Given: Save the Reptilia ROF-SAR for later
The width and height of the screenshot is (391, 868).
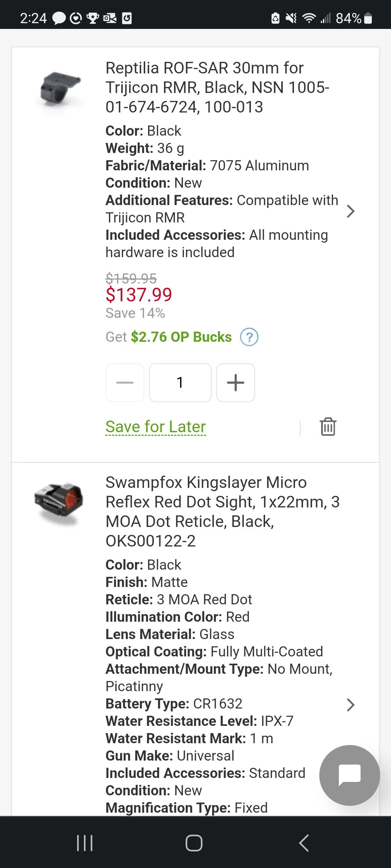Looking at the screenshot, I should pos(155,427).
